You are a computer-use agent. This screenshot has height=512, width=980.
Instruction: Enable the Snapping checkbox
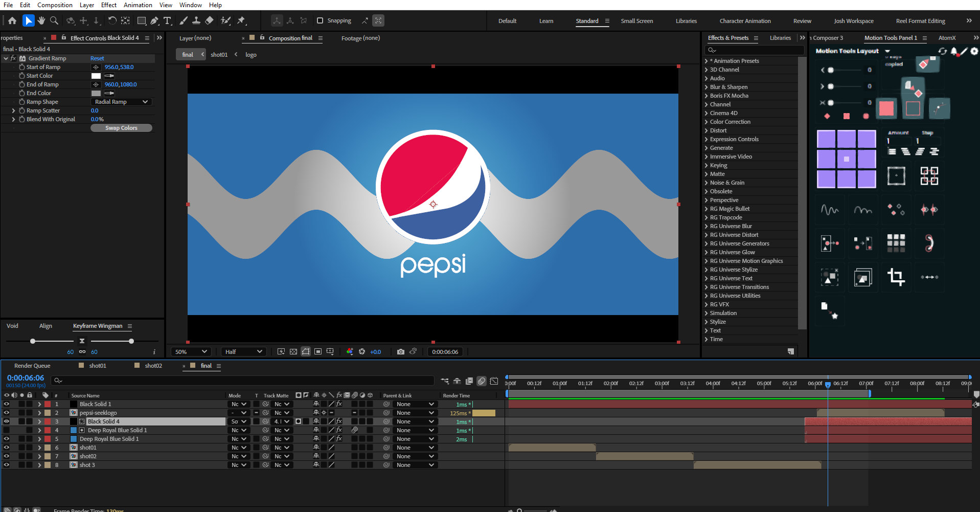click(320, 21)
